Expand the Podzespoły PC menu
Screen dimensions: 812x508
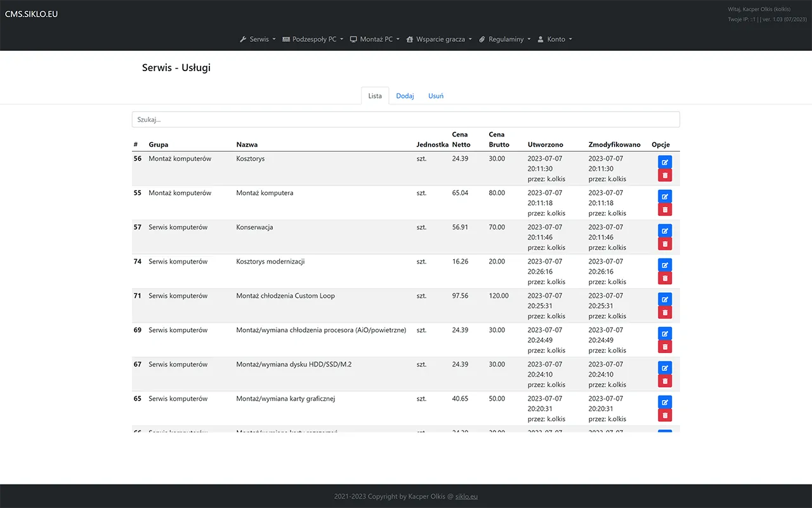tap(312, 39)
